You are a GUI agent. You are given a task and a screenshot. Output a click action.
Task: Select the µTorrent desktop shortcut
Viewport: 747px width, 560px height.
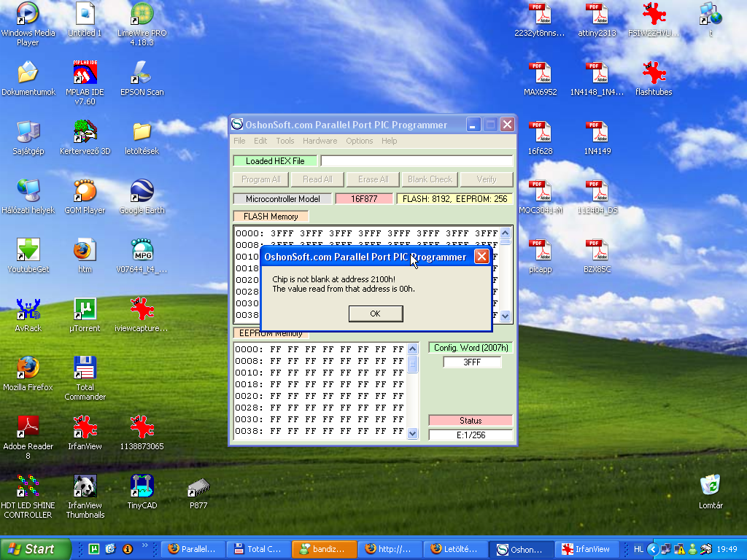85,314
